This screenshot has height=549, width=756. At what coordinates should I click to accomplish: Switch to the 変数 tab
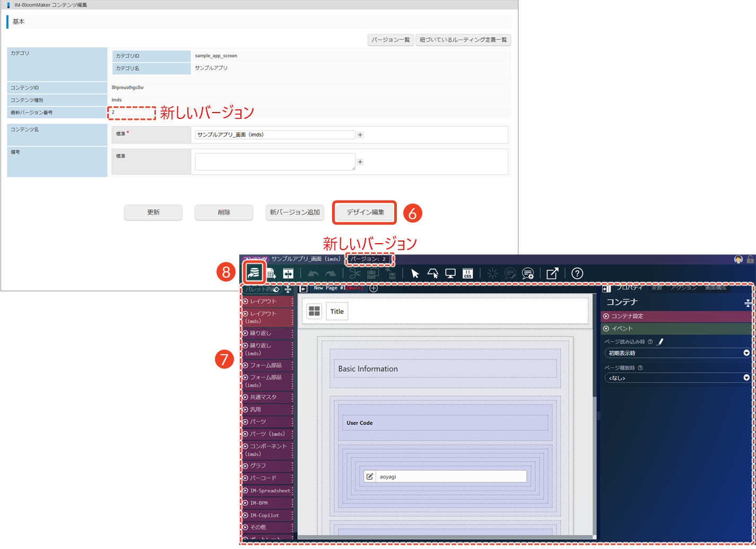coord(657,288)
